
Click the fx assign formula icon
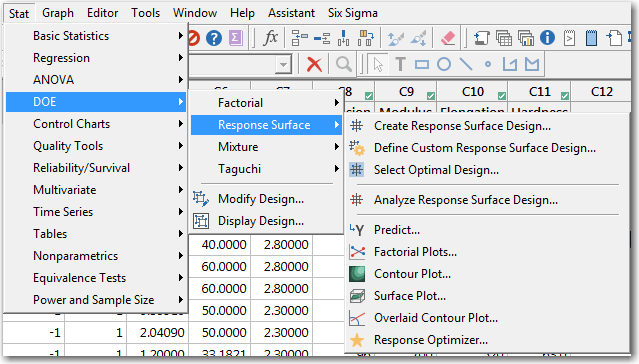[x=270, y=38]
